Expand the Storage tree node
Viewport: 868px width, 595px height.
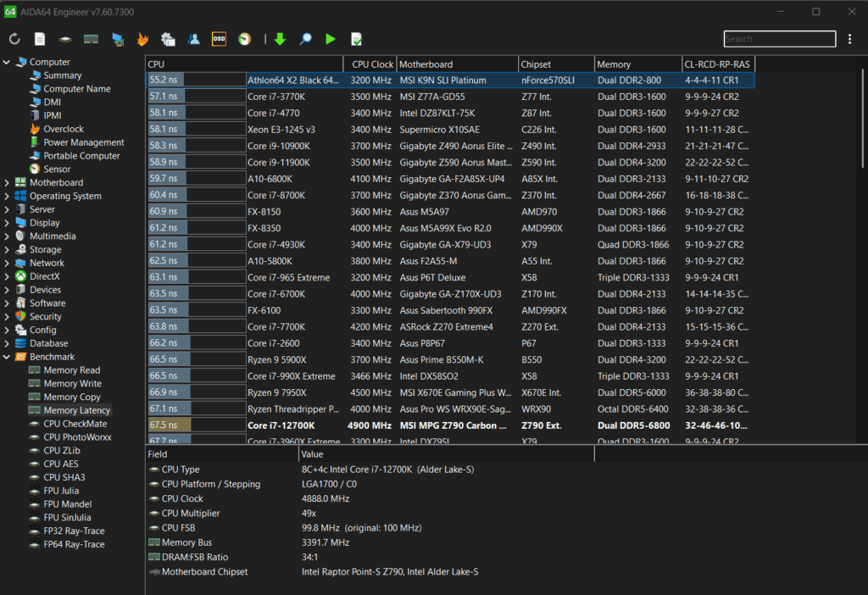pos(8,249)
